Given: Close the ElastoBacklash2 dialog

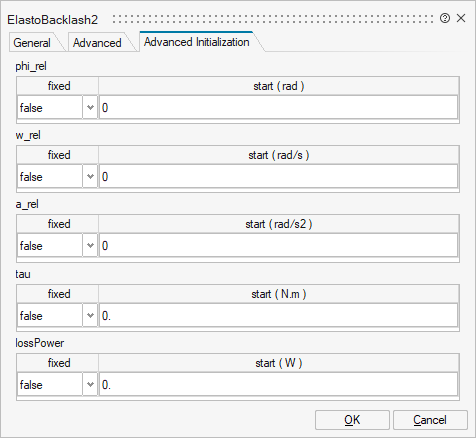Looking at the screenshot, I should tap(461, 18).
